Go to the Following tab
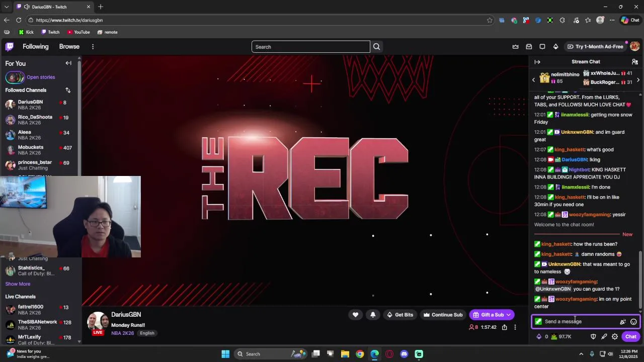The width and height of the screenshot is (644, 362). tap(36, 47)
